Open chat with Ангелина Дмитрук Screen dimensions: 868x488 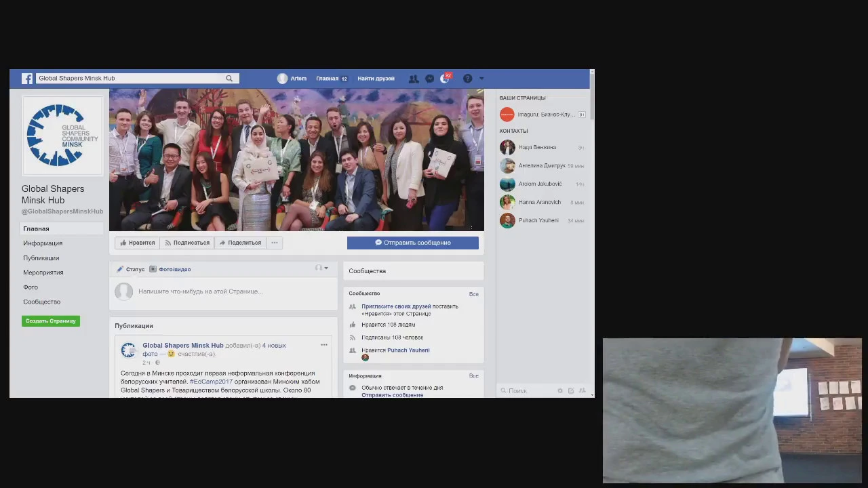point(542,166)
